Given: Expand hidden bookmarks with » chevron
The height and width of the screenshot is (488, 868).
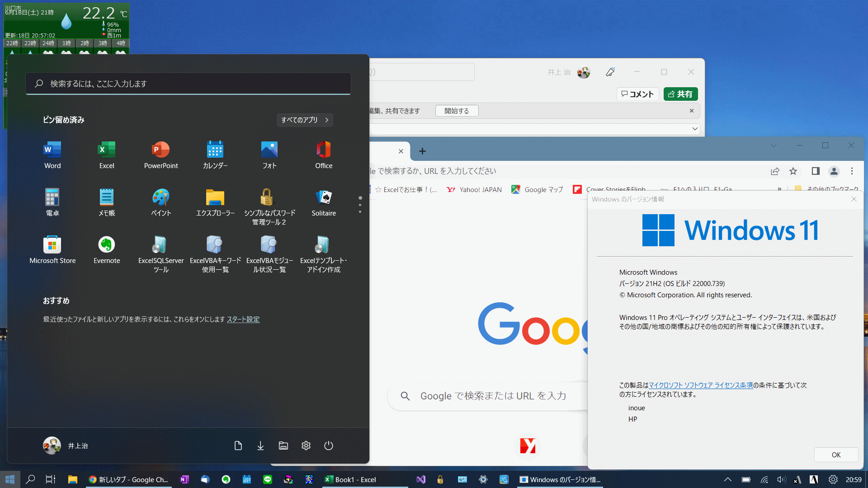Looking at the screenshot, I should [779, 189].
